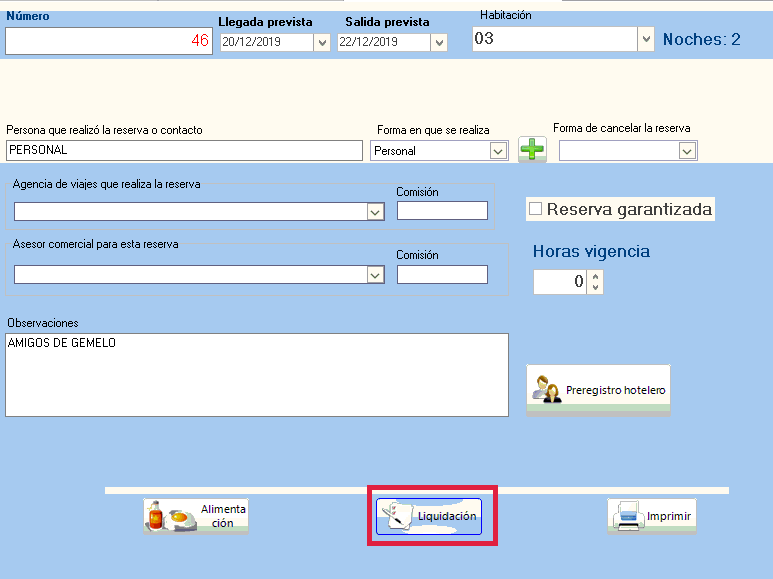This screenshot has height=579, width=773.
Task: Expand the Asesor comercial dropdown
Action: (375, 275)
